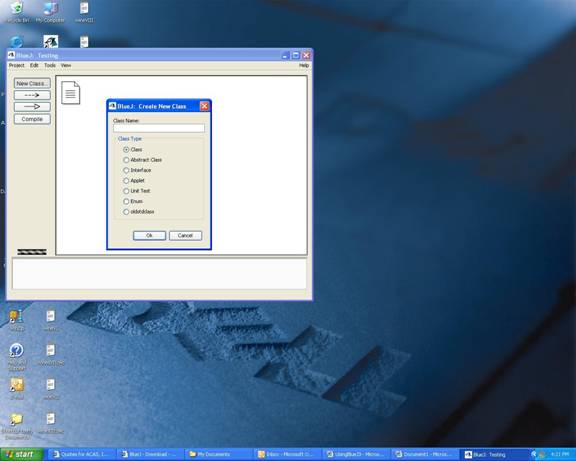Close the Create New Class dialog
576x461 pixels.
click(204, 106)
